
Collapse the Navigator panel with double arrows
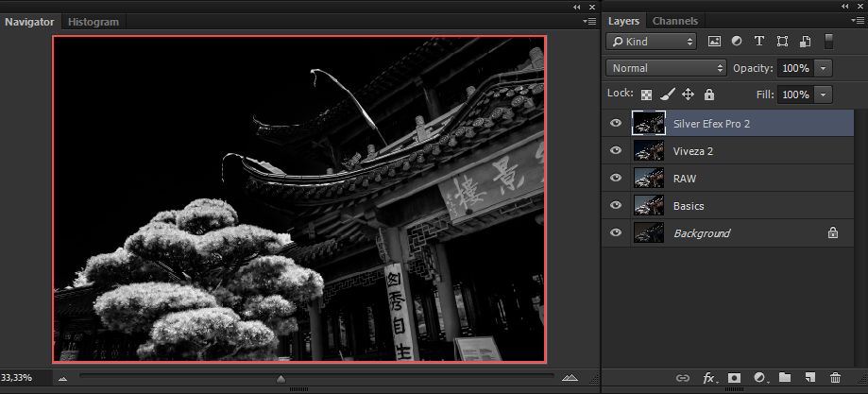point(577,7)
